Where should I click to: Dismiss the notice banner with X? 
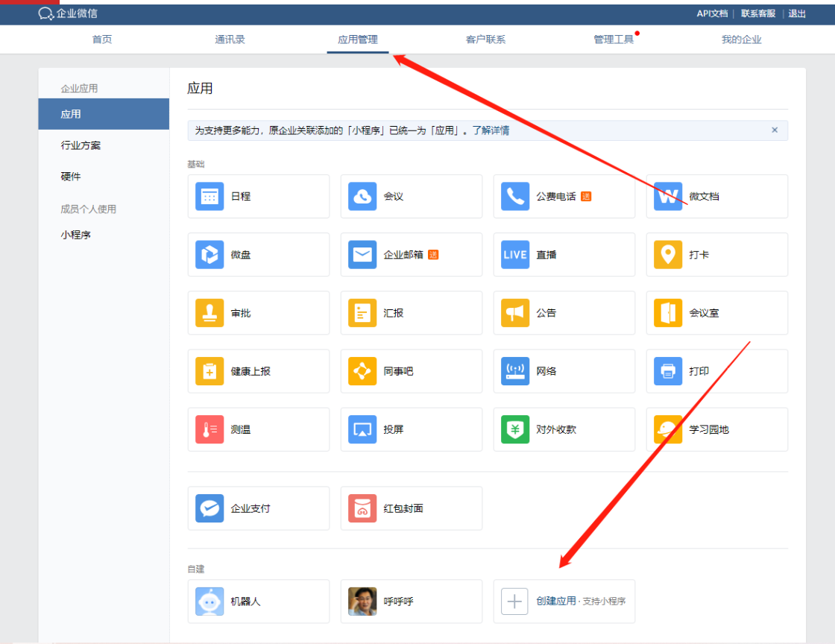click(775, 130)
